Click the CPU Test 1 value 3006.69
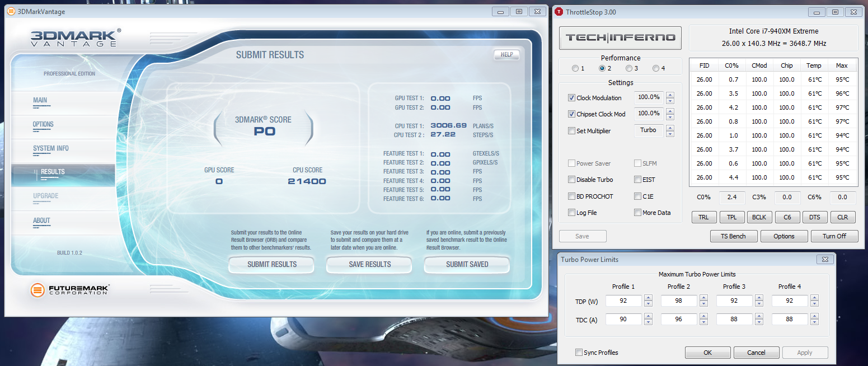Viewport: 868px width, 366px height. [448, 125]
